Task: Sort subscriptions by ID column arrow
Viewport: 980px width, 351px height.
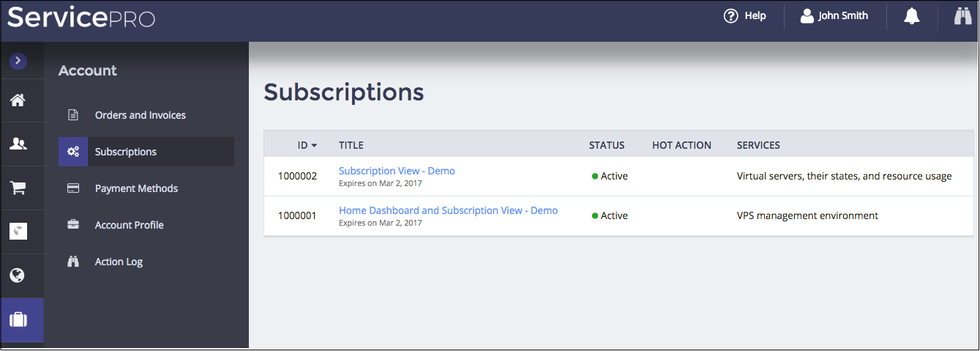Action: pyautogui.click(x=314, y=145)
